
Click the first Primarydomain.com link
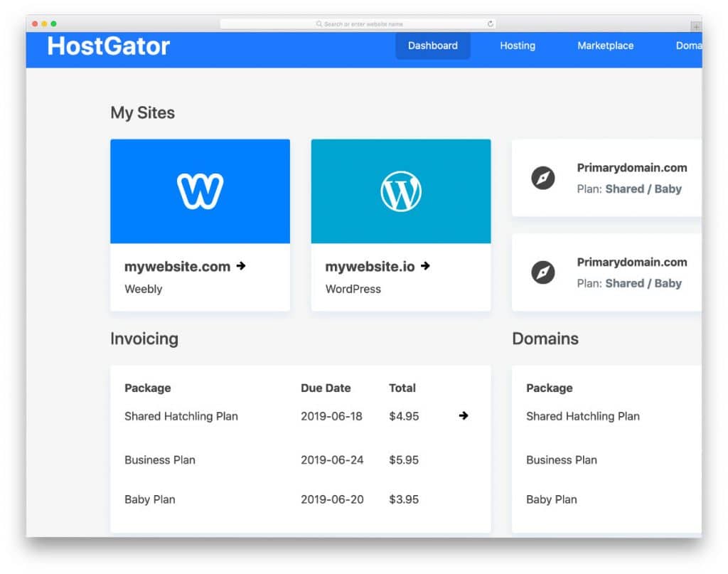[x=631, y=168]
